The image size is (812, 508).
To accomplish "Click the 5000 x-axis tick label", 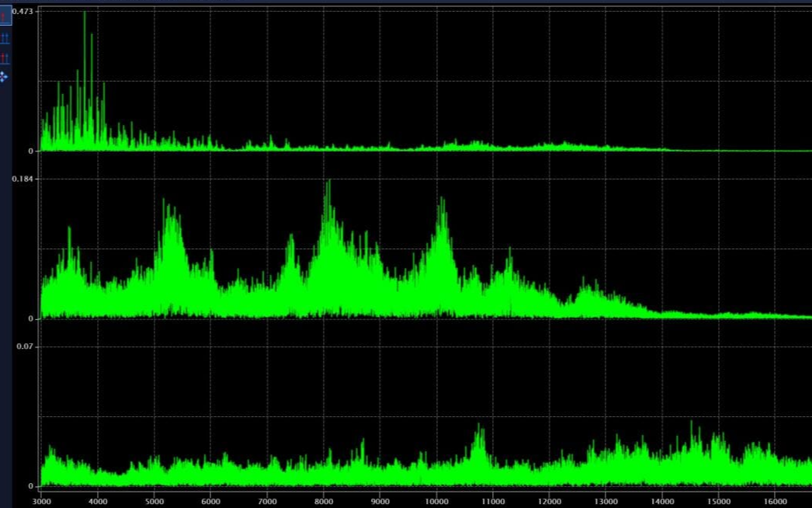I will tap(154, 501).
